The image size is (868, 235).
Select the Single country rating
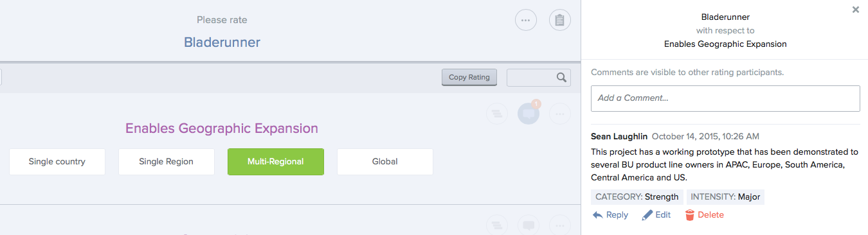click(x=57, y=162)
